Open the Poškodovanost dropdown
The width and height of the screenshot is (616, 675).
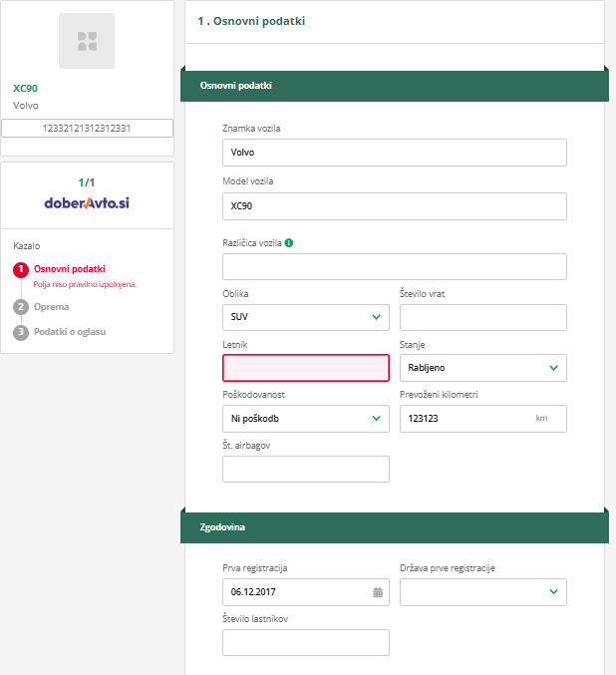click(305, 419)
